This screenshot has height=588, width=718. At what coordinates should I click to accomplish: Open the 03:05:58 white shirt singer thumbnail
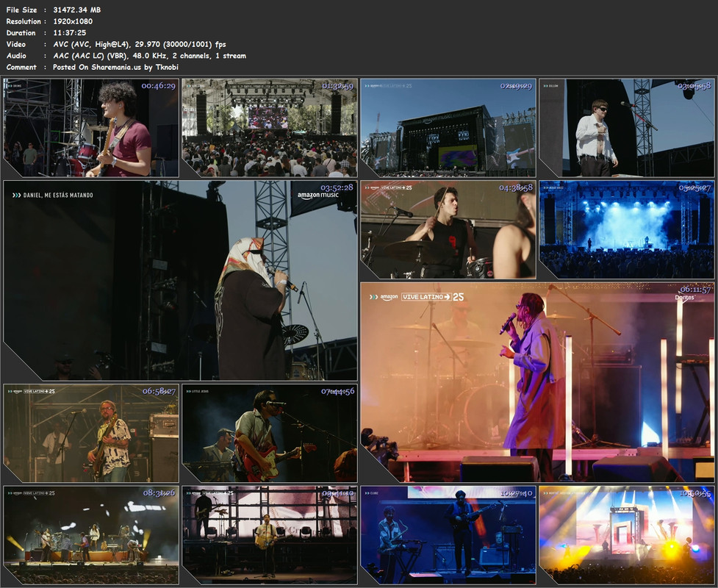[626, 128]
